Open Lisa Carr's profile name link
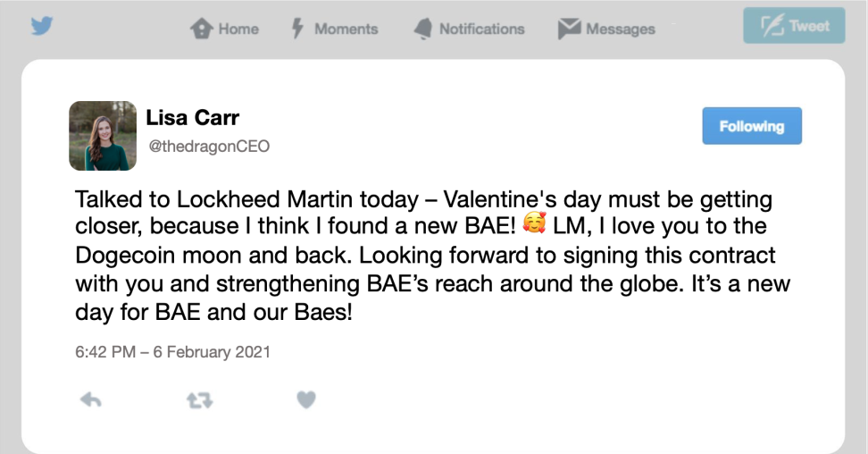The image size is (868, 454). tap(193, 117)
